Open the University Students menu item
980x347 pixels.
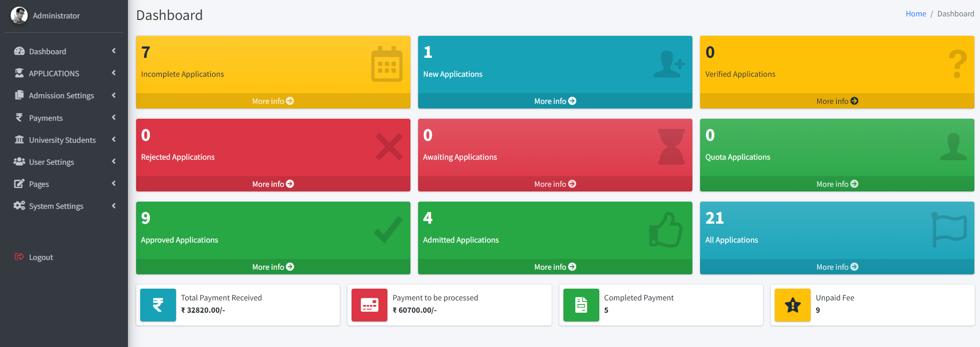[64, 140]
